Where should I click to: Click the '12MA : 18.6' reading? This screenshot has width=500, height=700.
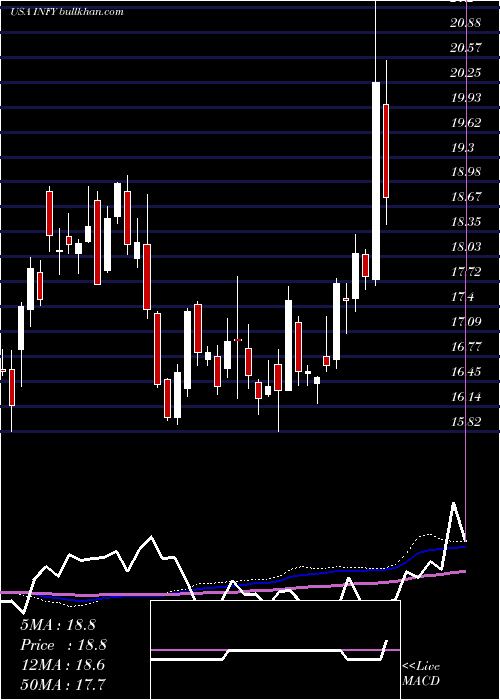(62, 665)
